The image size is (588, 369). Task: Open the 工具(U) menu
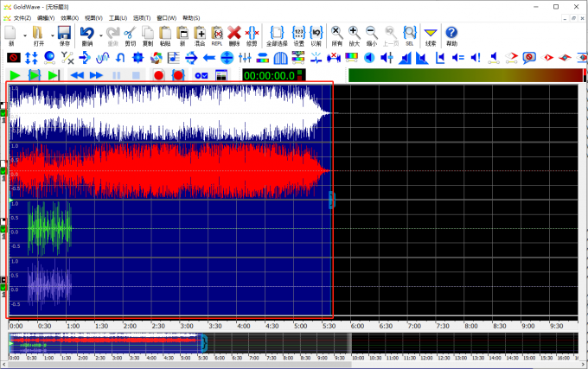coord(118,18)
